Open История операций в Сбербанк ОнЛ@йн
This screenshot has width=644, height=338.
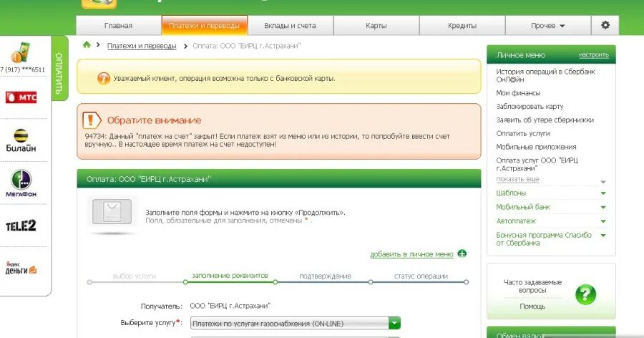(545, 75)
